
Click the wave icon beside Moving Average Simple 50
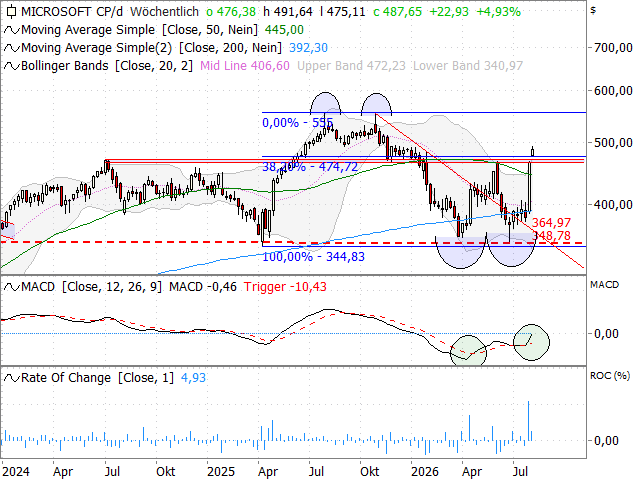(11, 30)
